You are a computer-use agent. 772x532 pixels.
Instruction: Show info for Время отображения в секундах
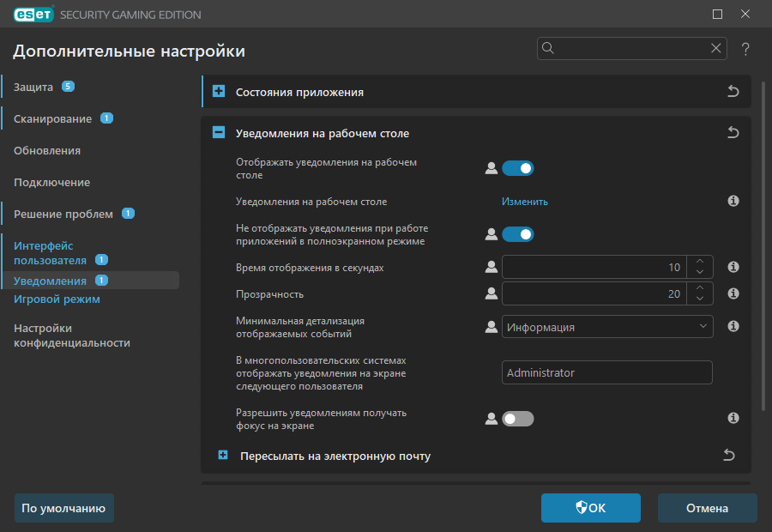pos(733,267)
